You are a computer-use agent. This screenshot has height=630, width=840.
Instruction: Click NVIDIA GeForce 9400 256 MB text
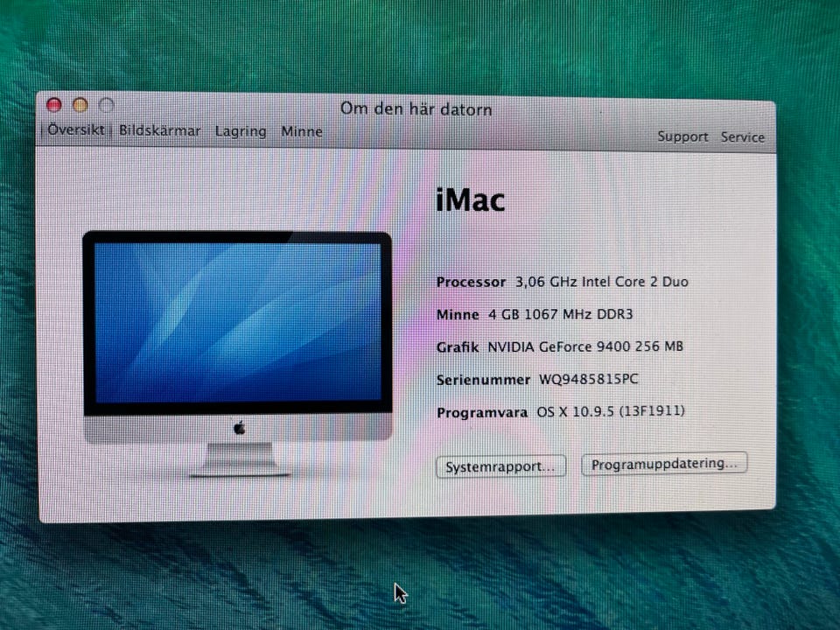[x=585, y=346]
